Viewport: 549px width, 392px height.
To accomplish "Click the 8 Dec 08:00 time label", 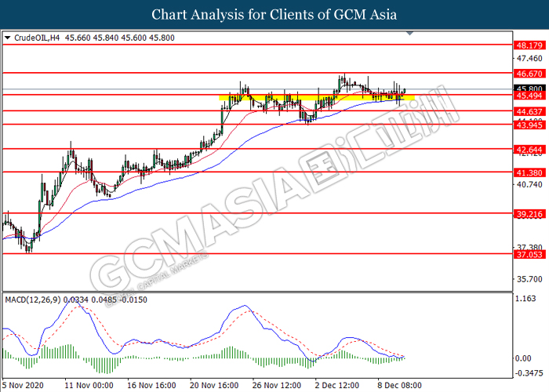I will pos(399,386).
